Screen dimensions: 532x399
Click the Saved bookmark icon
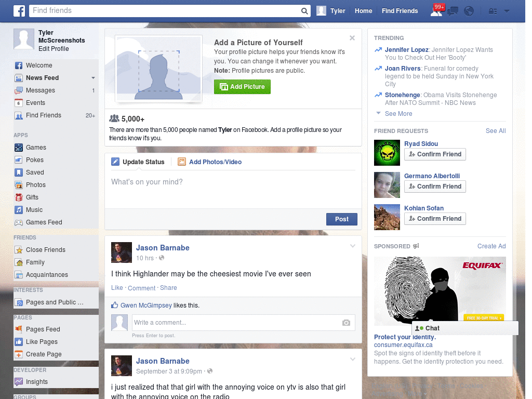click(x=19, y=172)
